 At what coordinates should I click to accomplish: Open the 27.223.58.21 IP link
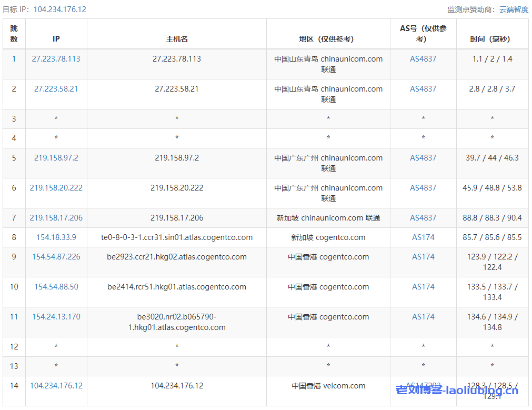[56, 89]
